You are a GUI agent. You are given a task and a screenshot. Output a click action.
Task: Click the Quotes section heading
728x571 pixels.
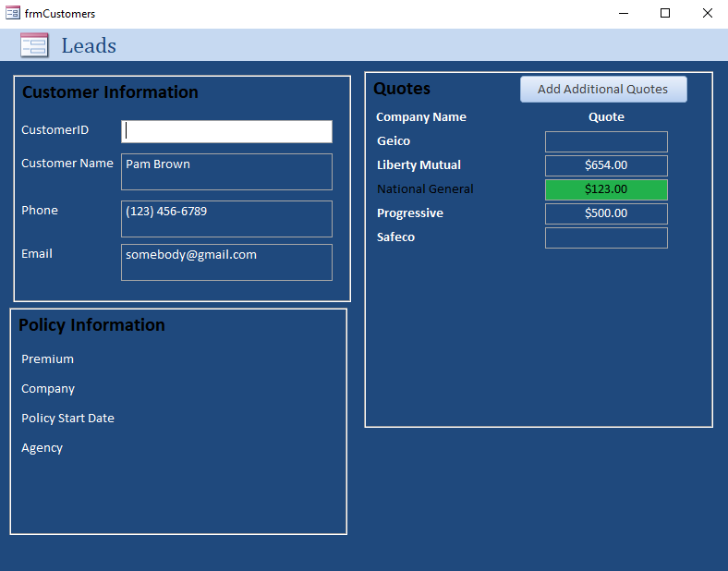coord(402,89)
